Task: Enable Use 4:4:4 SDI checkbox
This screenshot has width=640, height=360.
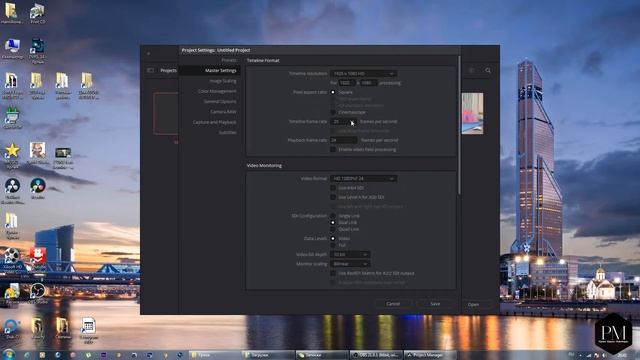Action: (x=333, y=188)
